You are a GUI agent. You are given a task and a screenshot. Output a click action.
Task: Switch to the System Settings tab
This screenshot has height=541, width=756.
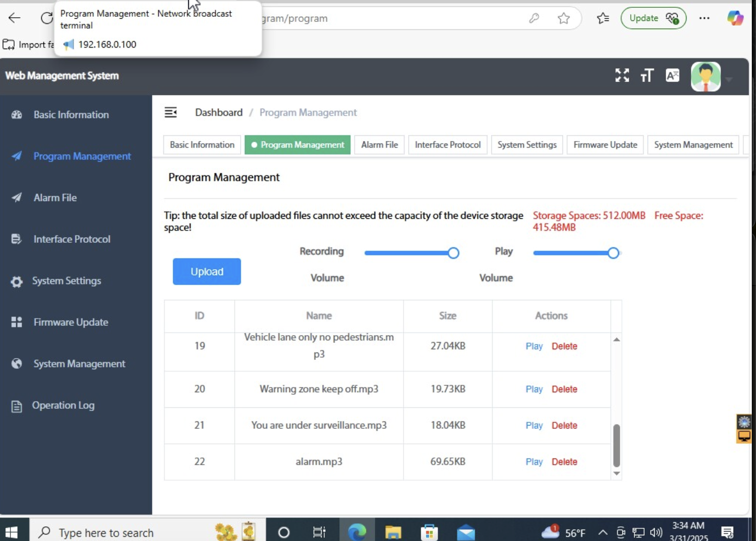click(x=527, y=145)
